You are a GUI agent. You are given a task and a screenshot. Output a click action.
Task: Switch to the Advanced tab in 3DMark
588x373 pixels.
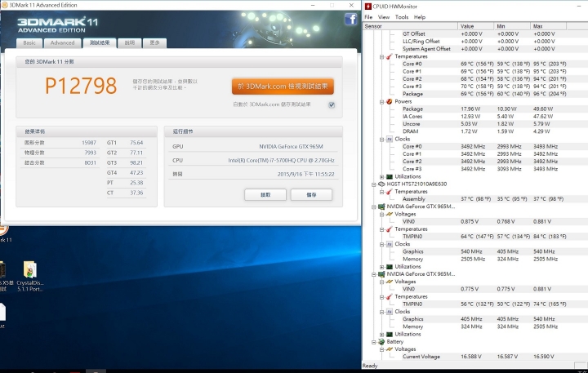tap(62, 42)
